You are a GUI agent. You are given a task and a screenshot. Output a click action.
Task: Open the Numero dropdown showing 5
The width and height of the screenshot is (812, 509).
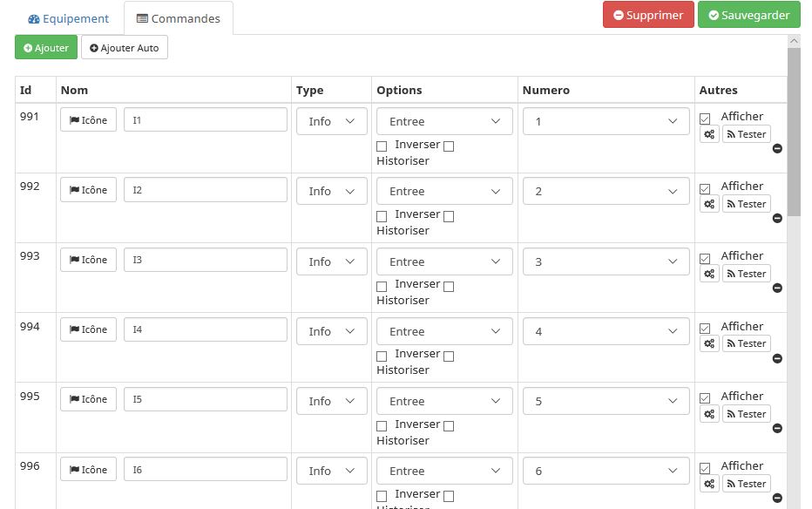605,401
